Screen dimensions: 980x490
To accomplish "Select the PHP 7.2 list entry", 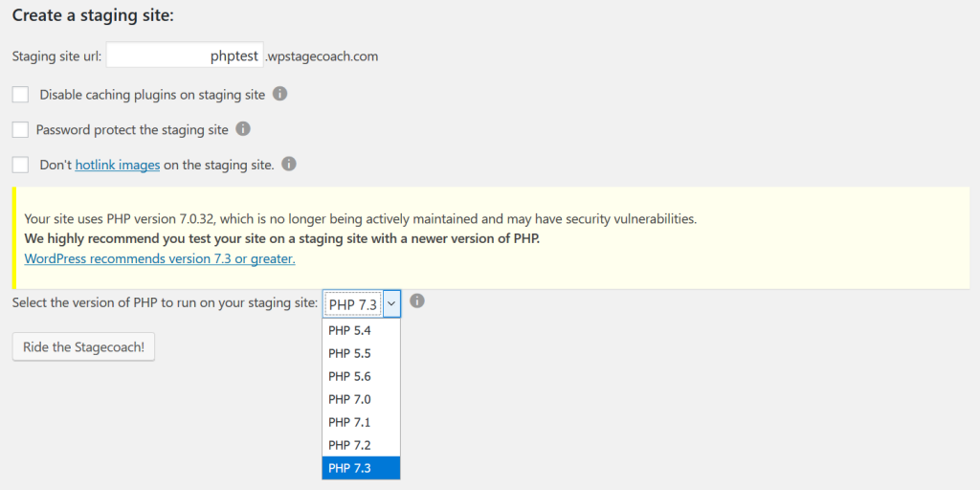I will (361, 445).
